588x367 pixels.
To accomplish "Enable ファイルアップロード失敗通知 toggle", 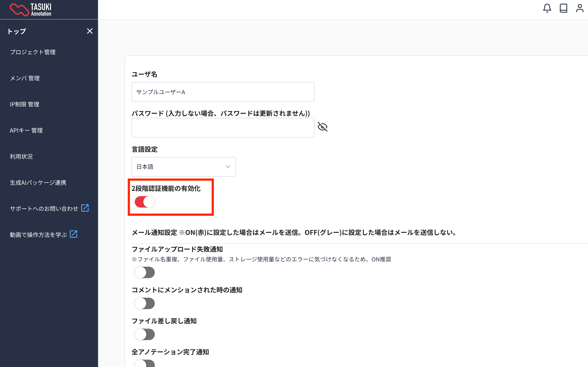I will tap(145, 272).
